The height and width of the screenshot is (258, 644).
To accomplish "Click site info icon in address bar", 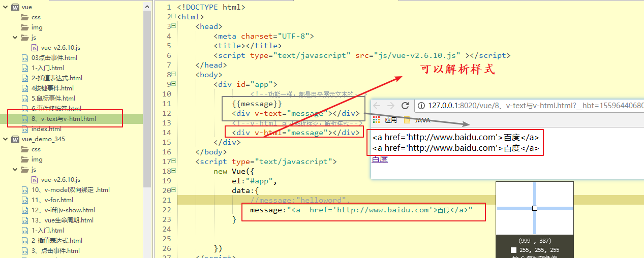I will (422, 106).
